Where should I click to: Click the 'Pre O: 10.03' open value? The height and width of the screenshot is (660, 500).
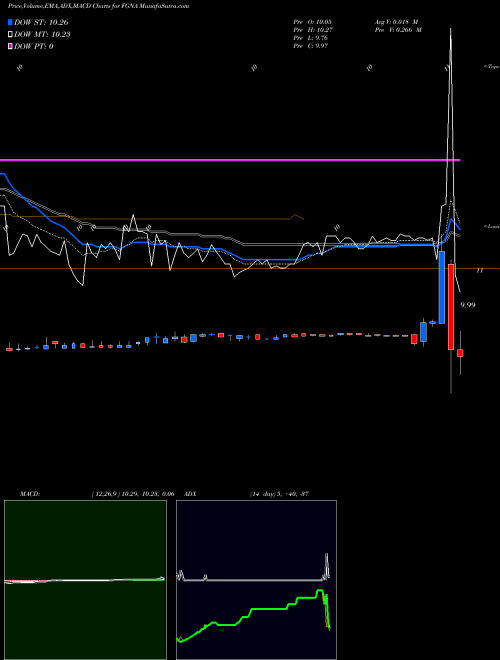pos(311,21)
